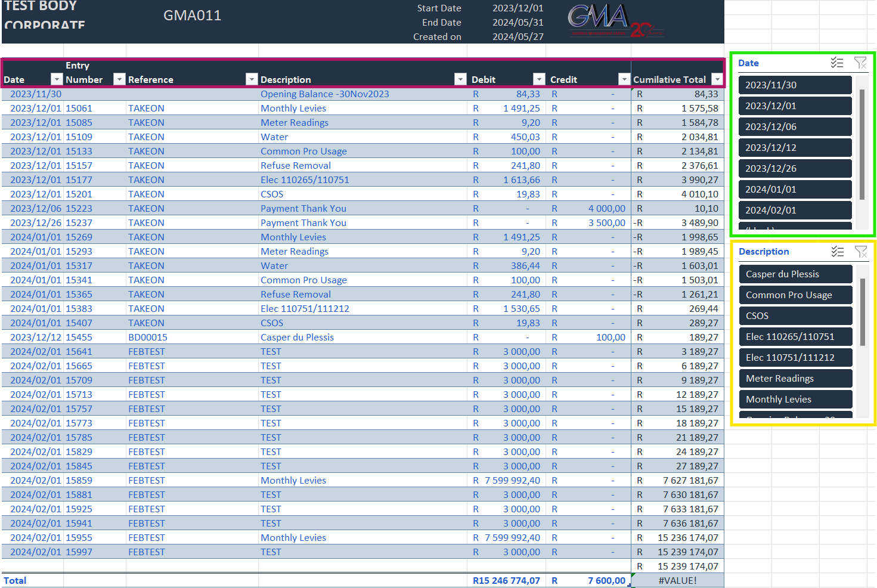Select Casper du Plessis description table cell
Image resolution: width=877 pixels, height=588 pixels.
coord(362,337)
